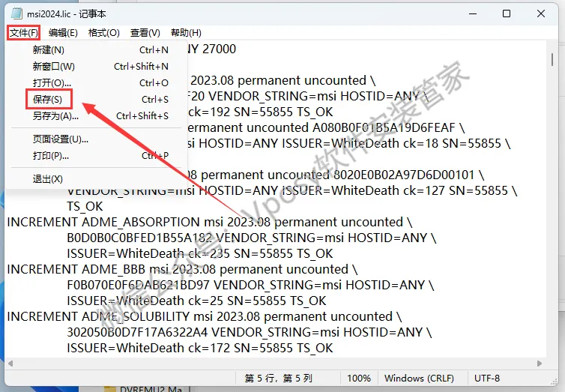Screen dimensions: 565x392
Task: Click text F0B070E0F6DAB621BD97 line
Action: click(250, 285)
